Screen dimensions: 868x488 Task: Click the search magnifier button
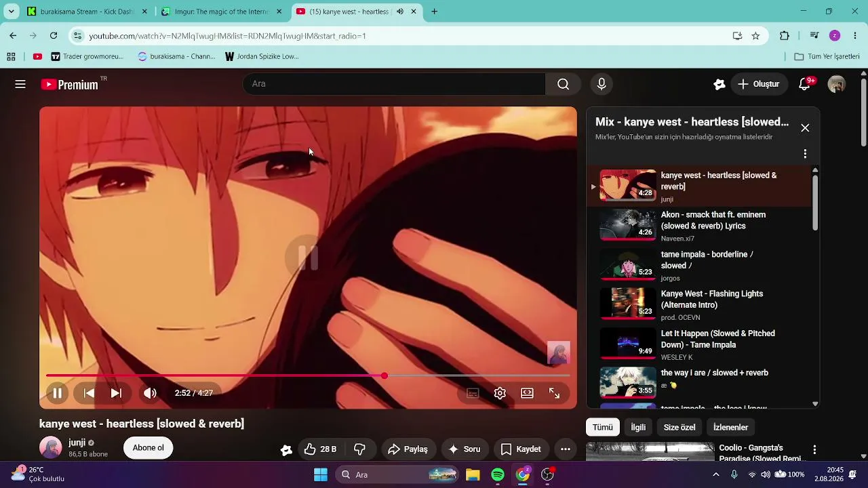(x=564, y=84)
